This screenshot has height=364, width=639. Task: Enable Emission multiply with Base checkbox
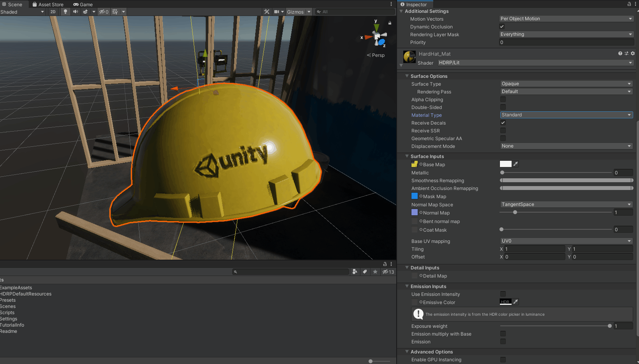503,334
